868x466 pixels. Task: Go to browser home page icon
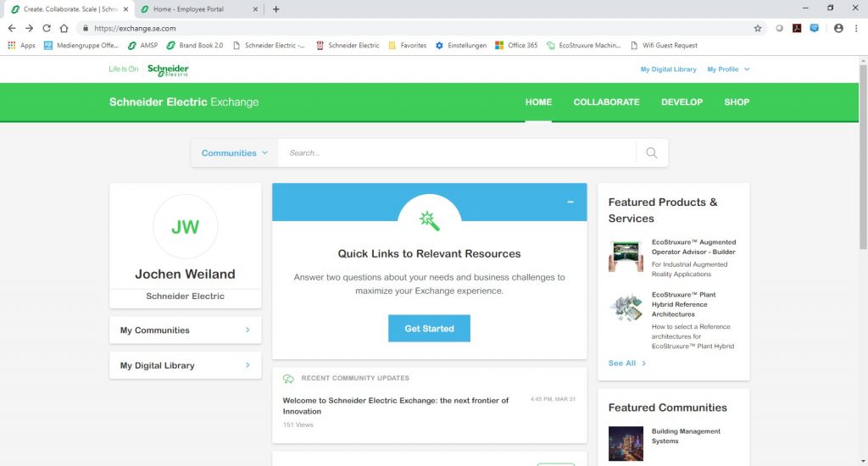coord(64,28)
